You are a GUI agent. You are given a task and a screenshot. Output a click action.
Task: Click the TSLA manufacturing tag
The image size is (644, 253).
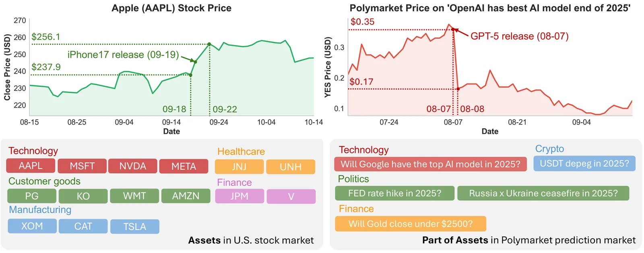(135, 226)
